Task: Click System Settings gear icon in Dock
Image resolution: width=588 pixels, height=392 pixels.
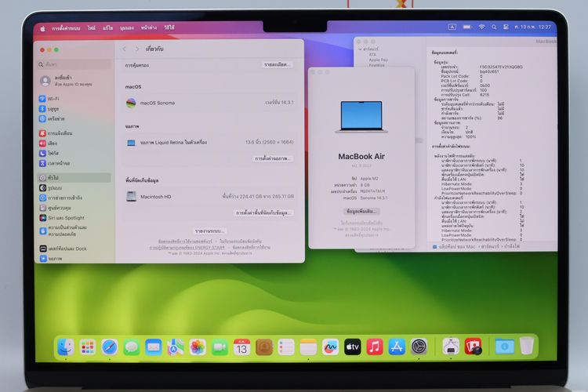Action: pos(419,347)
